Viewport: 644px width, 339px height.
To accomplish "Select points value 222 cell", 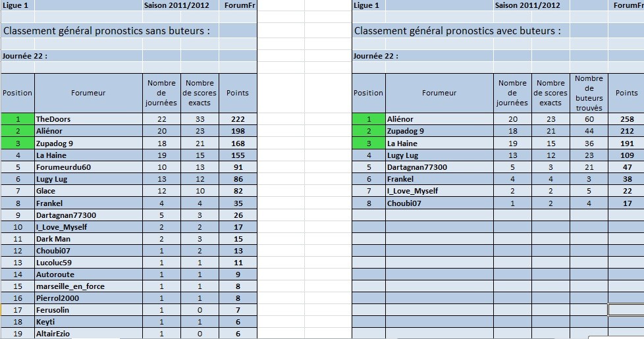I will pos(238,119).
